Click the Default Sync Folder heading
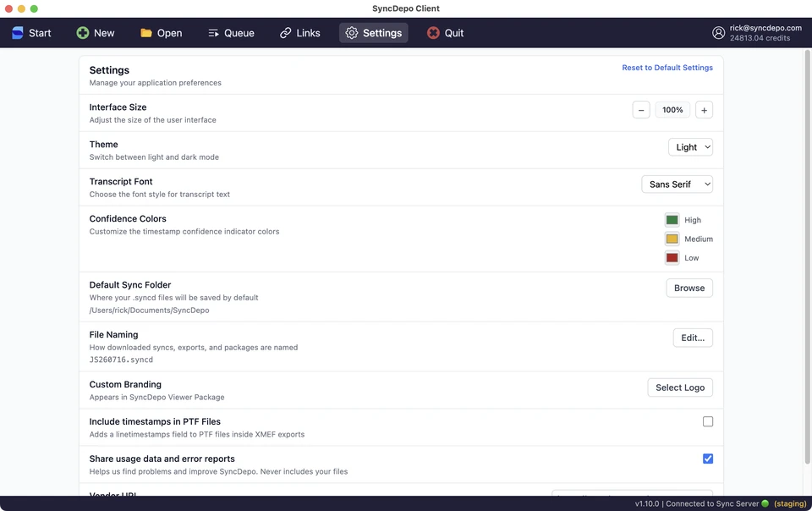The height and width of the screenshot is (511, 812). pyautogui.click(x=129, y=285)
